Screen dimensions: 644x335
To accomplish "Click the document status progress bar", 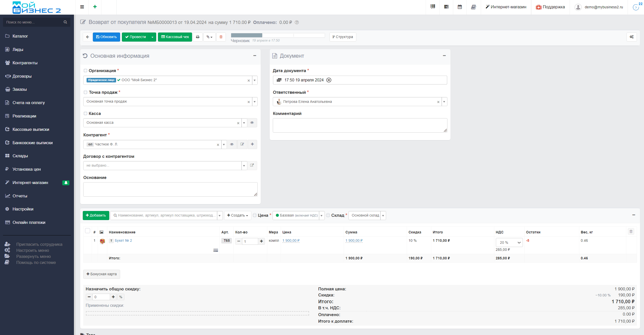I will [278, 35].
